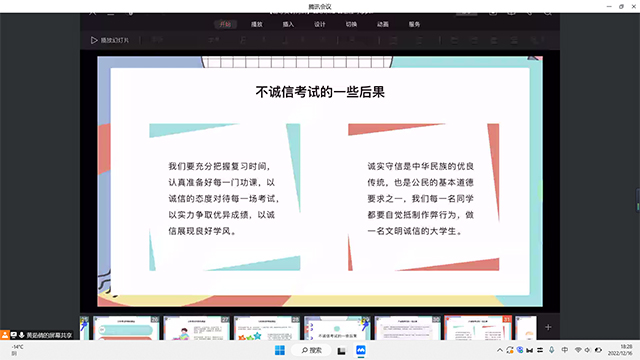Open the volume speaker tray icon

pos(588,350)
